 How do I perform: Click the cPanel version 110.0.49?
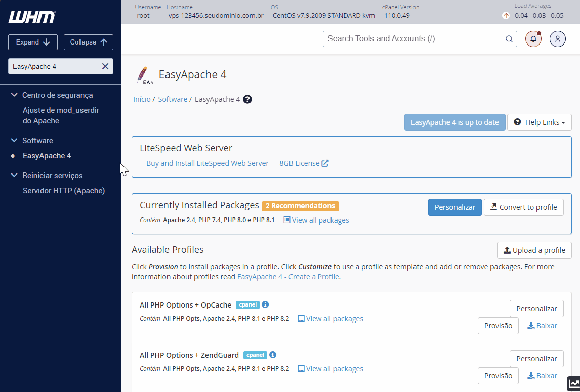click(397, 16)
